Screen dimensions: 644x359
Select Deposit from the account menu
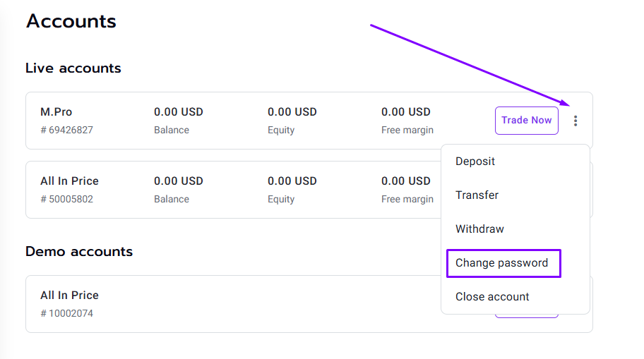click(475, 162)
